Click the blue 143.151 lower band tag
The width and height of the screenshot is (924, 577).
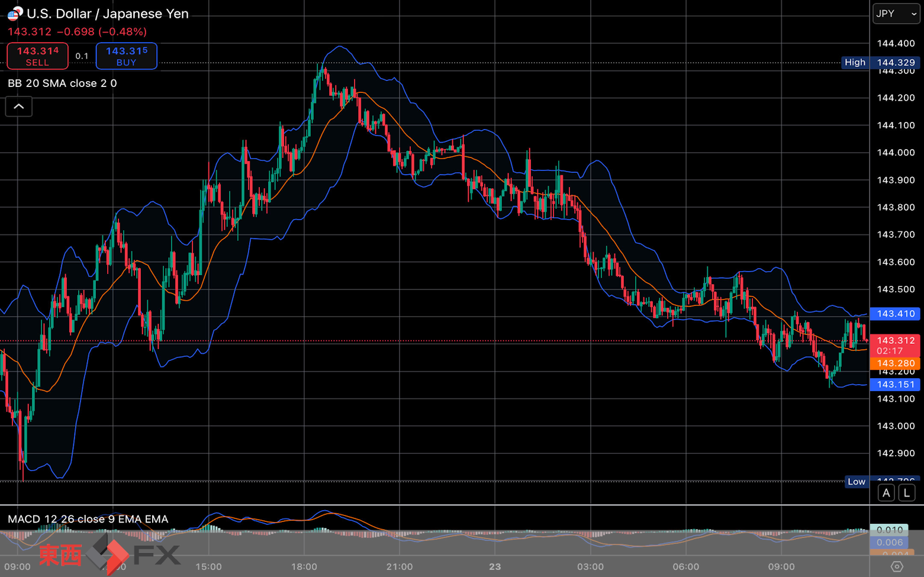pyautogui.click(x=895, y=385)
